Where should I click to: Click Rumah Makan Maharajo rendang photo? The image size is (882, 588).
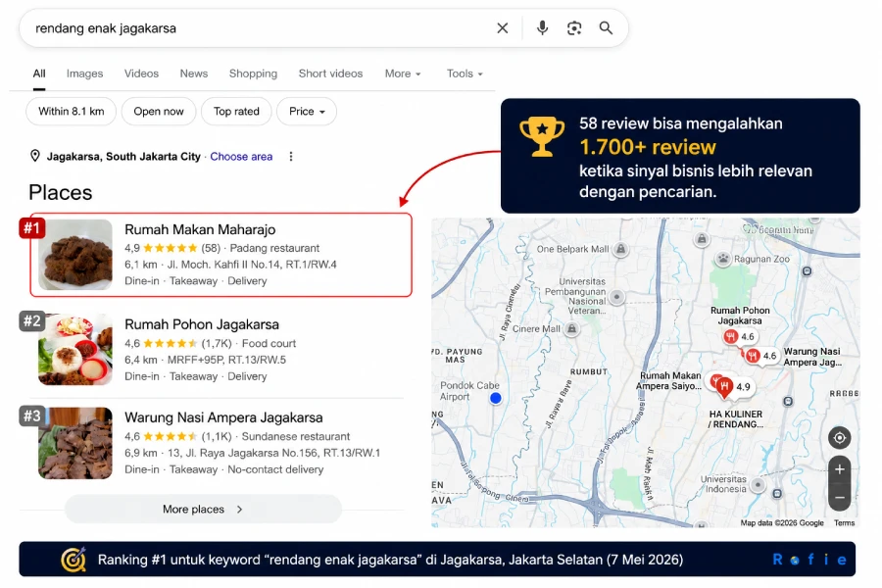tap(75, 255)
